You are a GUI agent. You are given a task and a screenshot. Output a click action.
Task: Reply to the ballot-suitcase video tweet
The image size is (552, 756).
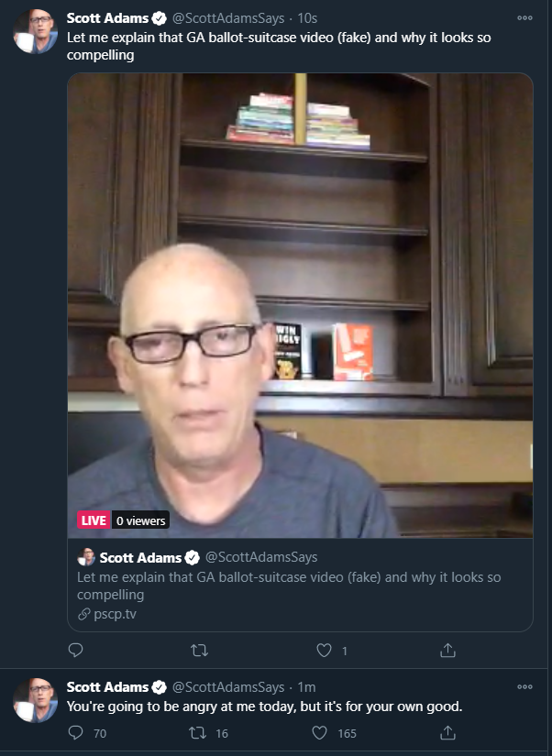click(x=76, y=651)
